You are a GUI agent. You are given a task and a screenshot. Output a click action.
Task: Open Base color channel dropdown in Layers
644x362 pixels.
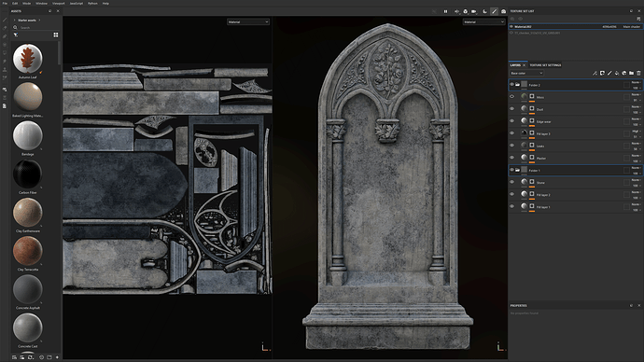tap(526, 73)
